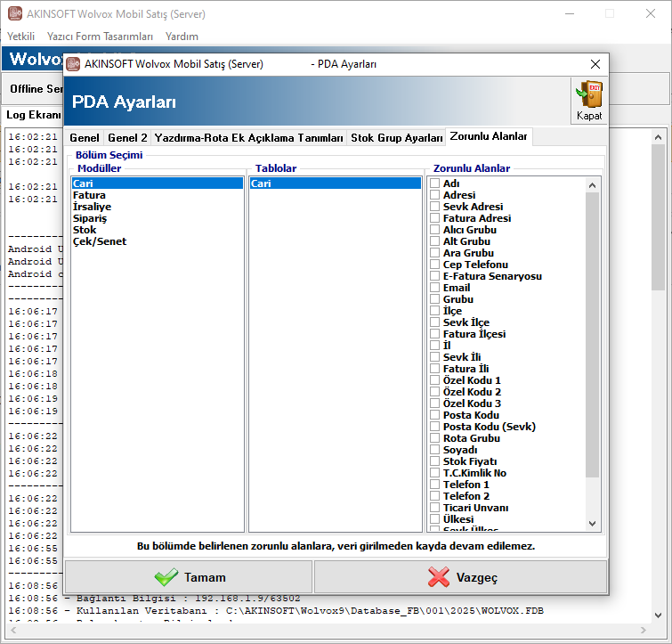672x644 pixels.
Task: Toggle the Fatura Adresi checkbox
Action: tap(434, 218)
